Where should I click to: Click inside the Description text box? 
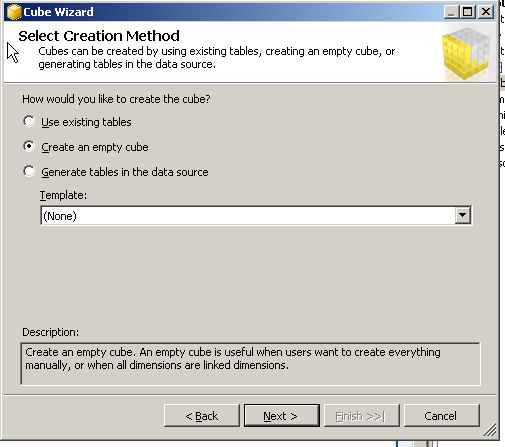(250, 364)
